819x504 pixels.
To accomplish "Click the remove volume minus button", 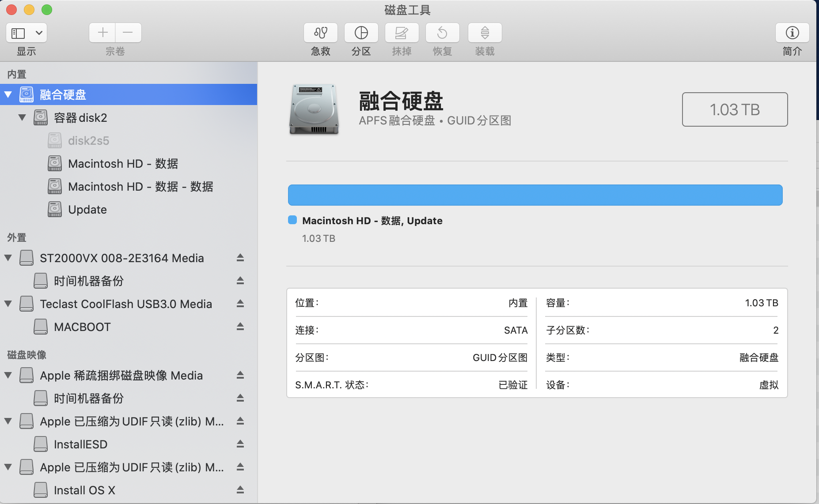I will click(x=128, y=33).
